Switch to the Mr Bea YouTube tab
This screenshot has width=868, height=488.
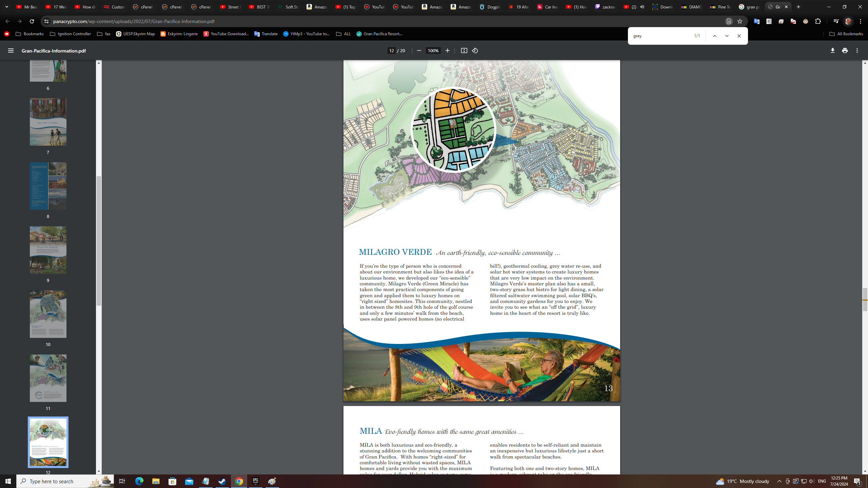(x=27, y=7)
